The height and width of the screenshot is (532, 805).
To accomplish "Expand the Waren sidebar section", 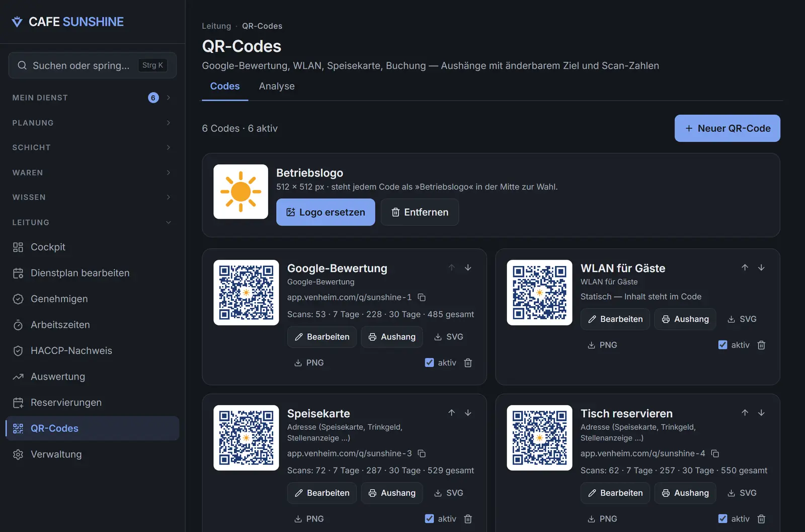I will (92, 172).
